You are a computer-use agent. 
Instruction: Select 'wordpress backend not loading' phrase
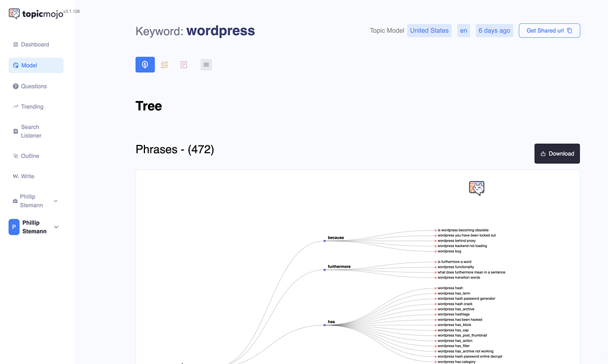coord(462,246)
